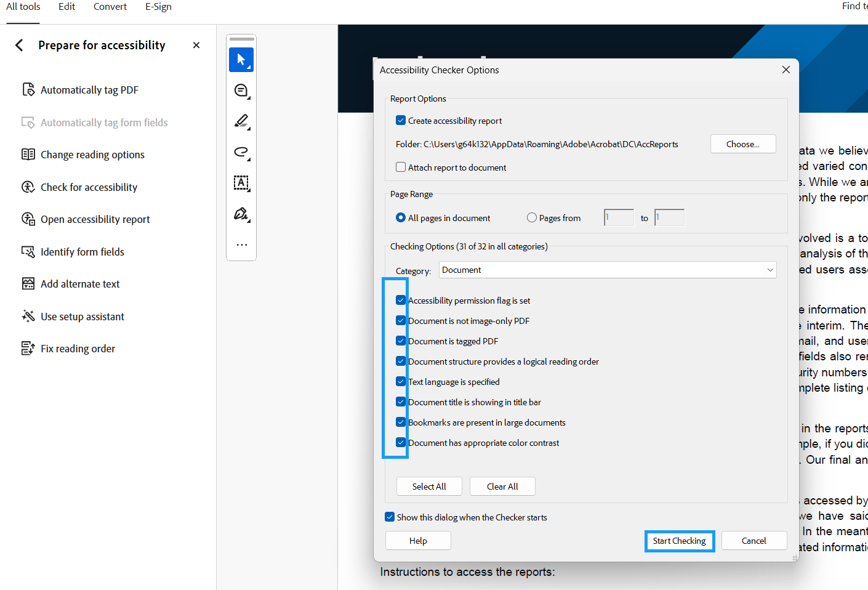
Task: Toggle Bookmarks are present in large documents
Action: pyautogui.click(x=401, y=422)
